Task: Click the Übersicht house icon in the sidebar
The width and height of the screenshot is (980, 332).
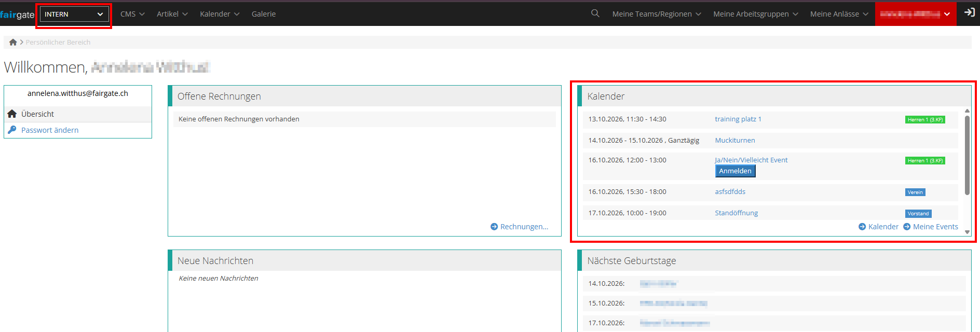Action: (12, 114)
